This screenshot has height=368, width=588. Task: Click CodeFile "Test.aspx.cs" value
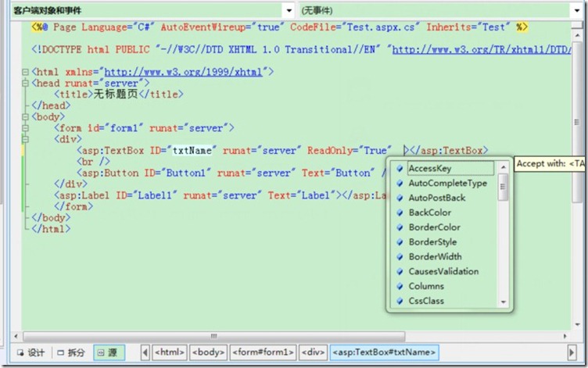[x=381, y=27]
